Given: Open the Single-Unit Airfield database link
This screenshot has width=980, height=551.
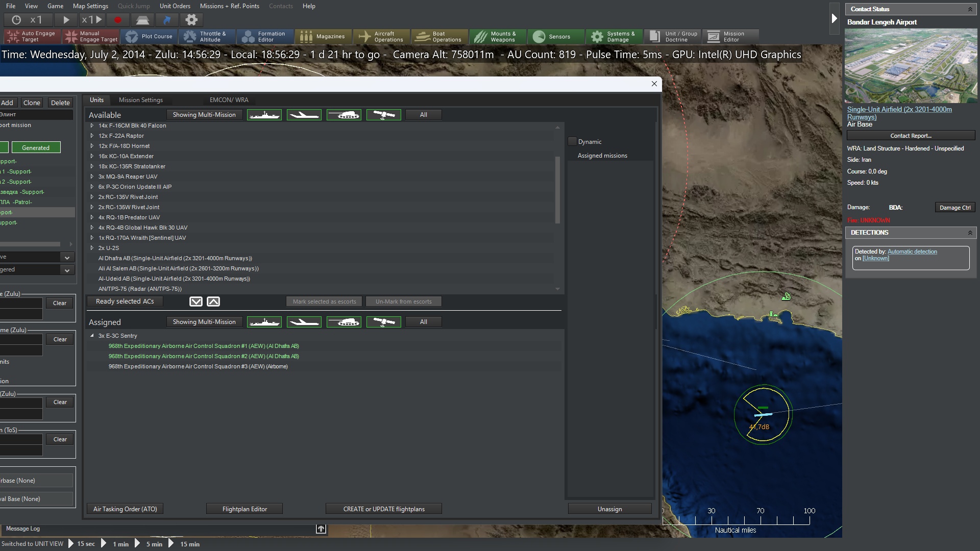Looking at the screenshot, I should tap(899, 113).
